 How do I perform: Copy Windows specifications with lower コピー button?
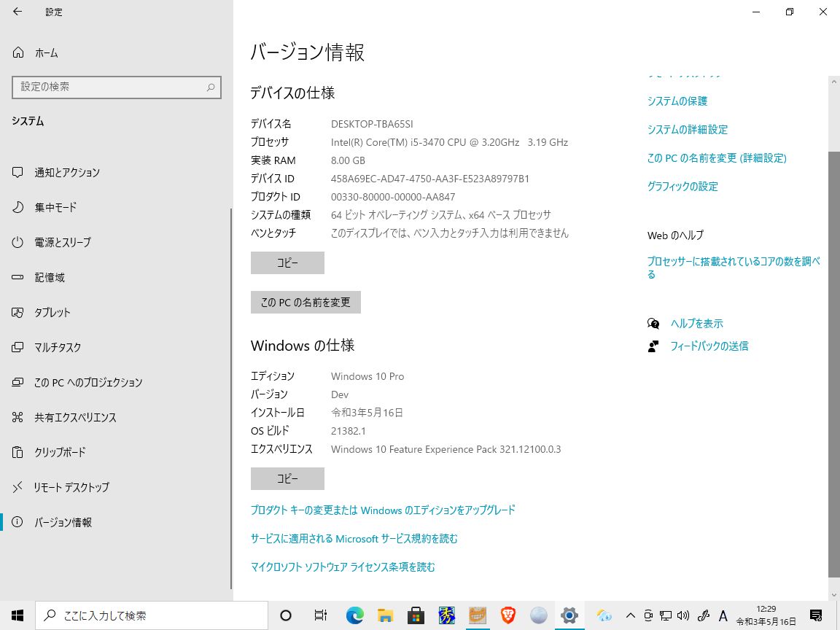point(287,478)
